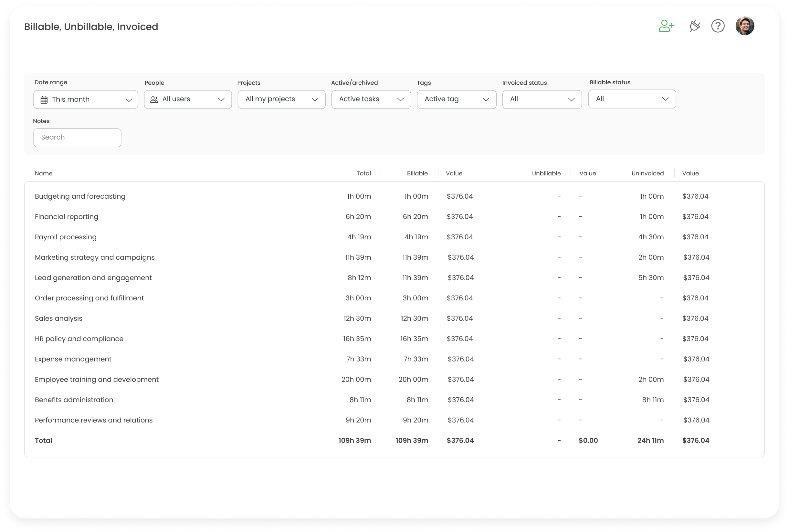Sort by the Uninvoiced column header
Screen dimensions: 789x532
click(x=647, y=173)
